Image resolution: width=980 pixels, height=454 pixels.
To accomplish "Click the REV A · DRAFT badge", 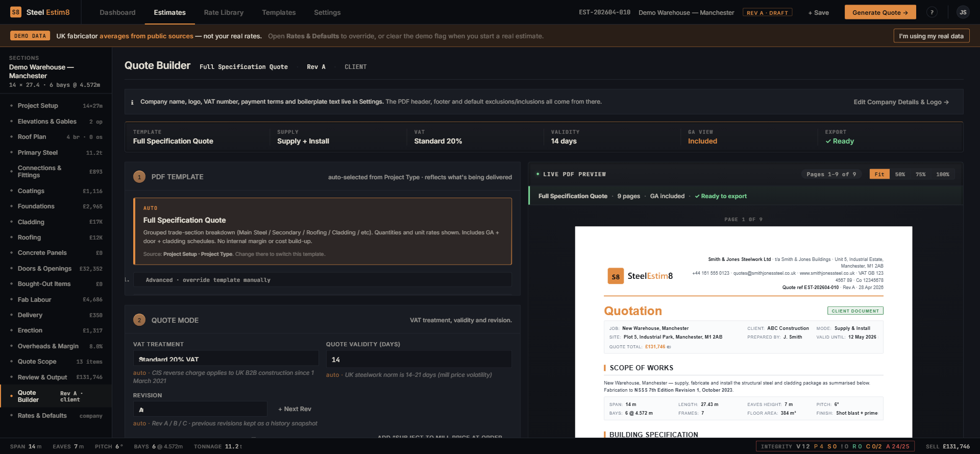I will tap(767, 13).
